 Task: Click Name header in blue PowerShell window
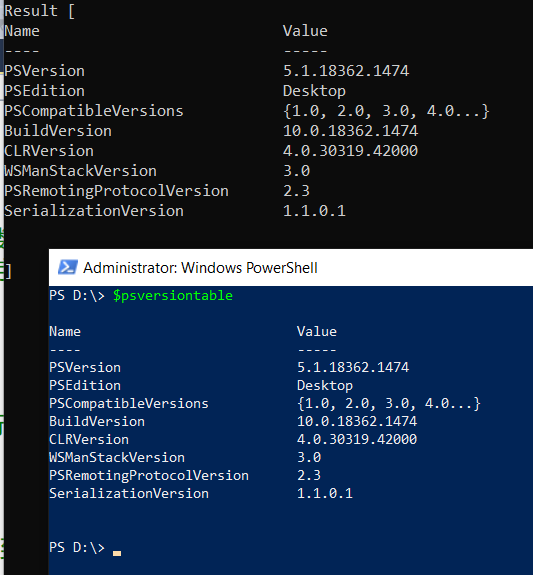[x=65, y=332]
